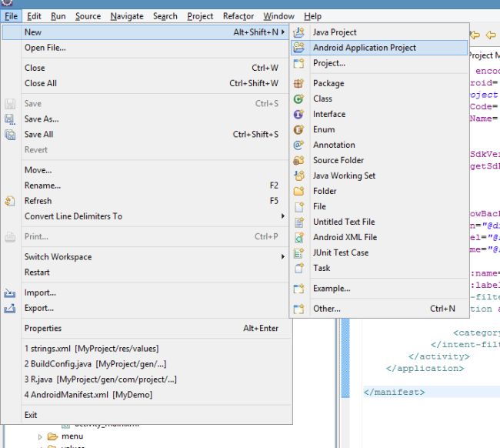500x448 pixels.
Task: Click the Android Application Project icon
Action: [x=298, y=48]
